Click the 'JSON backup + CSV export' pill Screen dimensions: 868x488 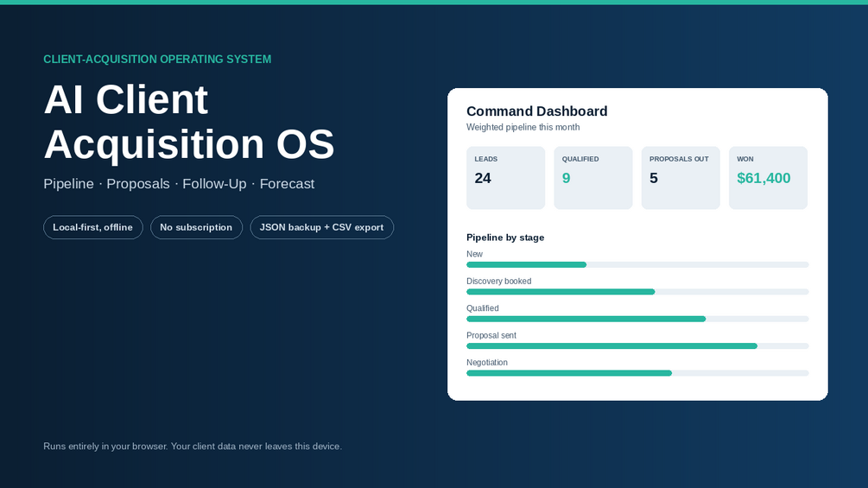(x=321, y=227)
